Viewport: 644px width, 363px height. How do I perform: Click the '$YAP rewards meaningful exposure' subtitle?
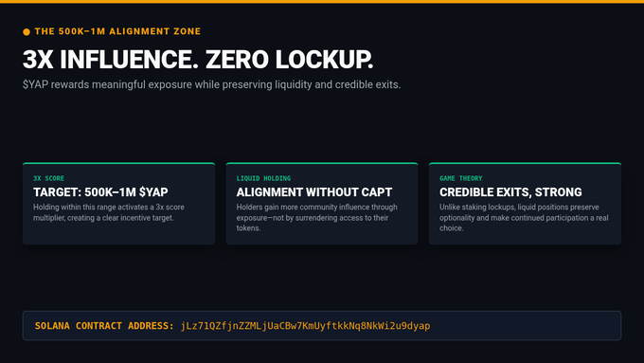click(x=211, y=84)
